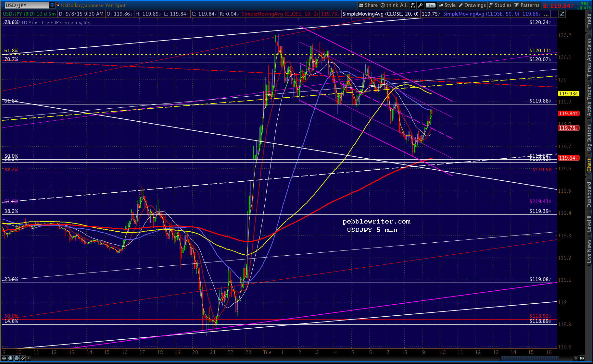
Task: Click the time axis expansion icon
Action: tap(582, 358)
